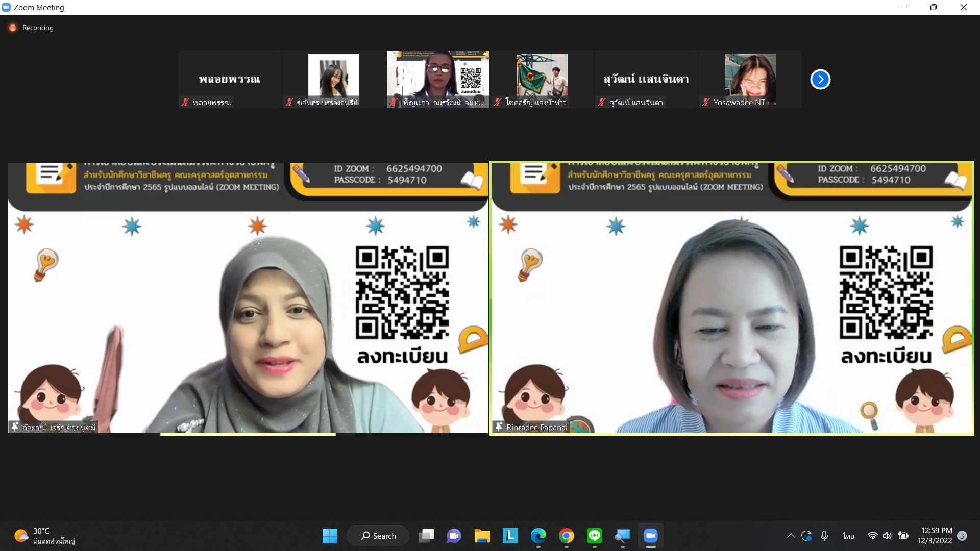980x551 pixels.
Task: Click the muted mic icon beside สุวัฒน์ แสนจินดา
Action: click(x=602, y=103)
